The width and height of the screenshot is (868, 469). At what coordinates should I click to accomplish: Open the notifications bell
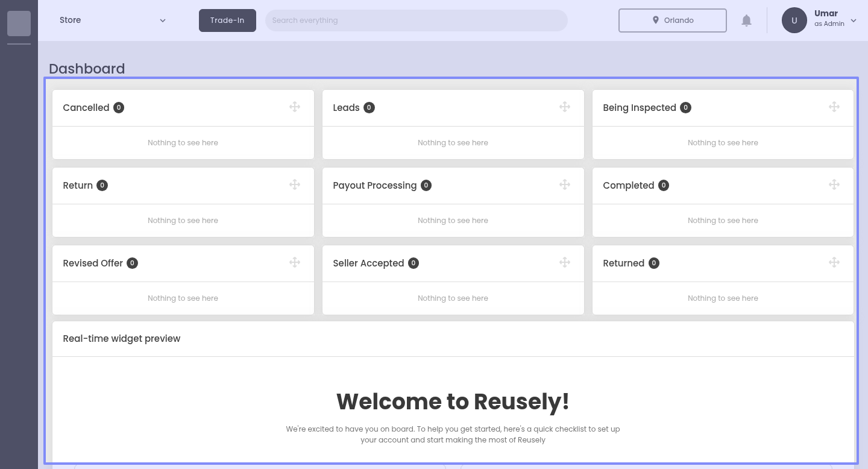746,20
